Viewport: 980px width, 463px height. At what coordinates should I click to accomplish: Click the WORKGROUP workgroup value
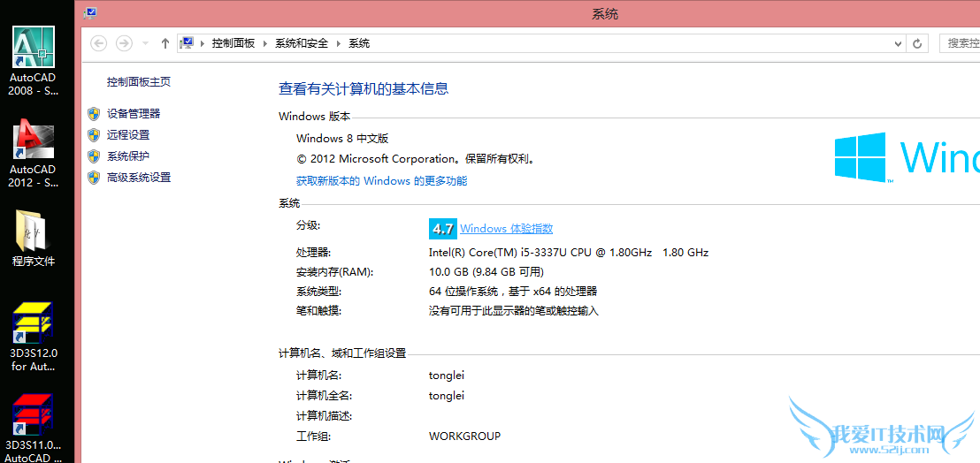[464, 436]
